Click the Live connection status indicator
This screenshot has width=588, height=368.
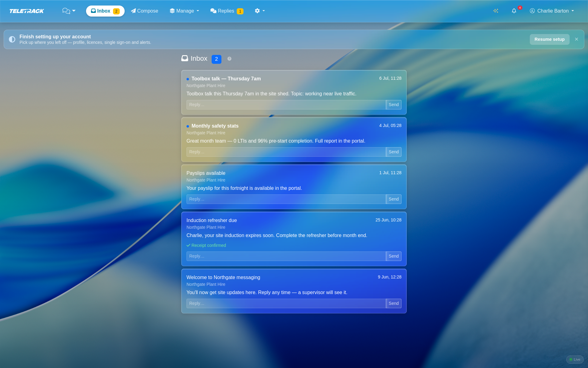[575, 359]
